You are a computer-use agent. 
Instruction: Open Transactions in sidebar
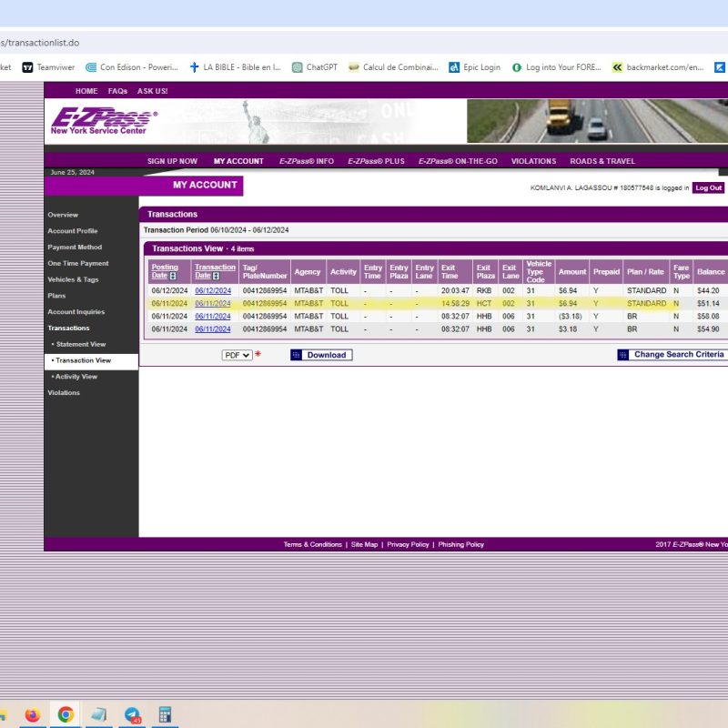coord(68,328)
